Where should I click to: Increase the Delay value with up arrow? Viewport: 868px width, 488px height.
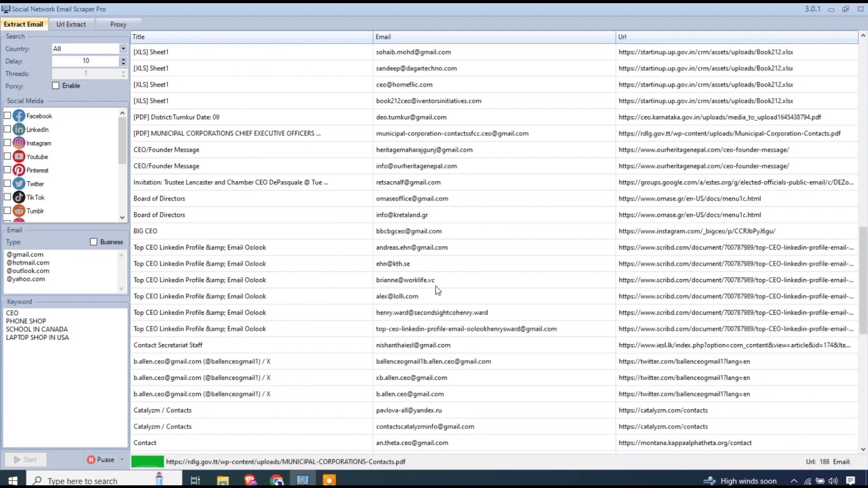123,58
